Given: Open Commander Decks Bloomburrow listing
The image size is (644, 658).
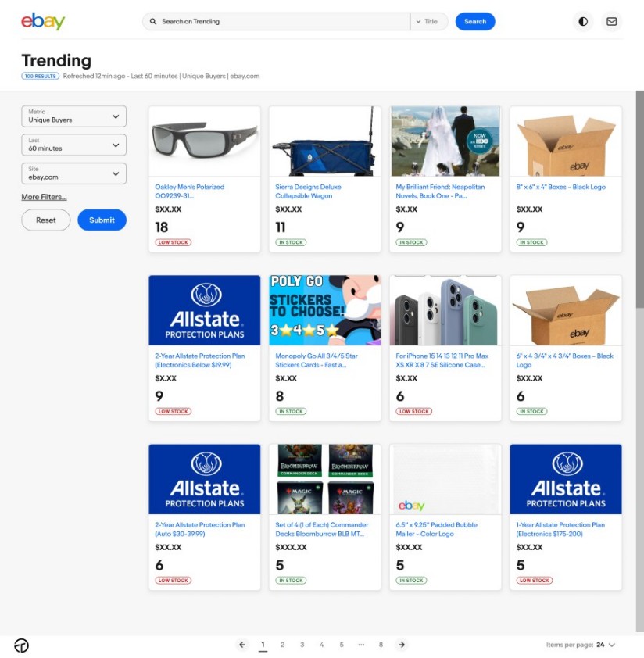Looking at the screenshot, I should click(x=321, y=529).
